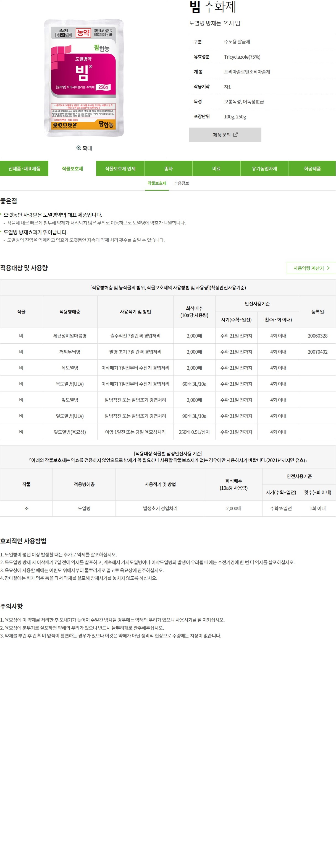Click the 출수직전 7일간격 경엽처리 cell
336x868 pixels.
[x=135, y=336]
